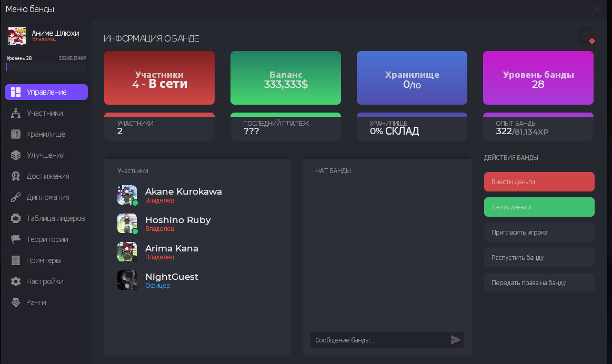Click Akane Kurokawa's avatar thumbnail
This screenshot has width=612, height=364.
(x=127, y=195)
